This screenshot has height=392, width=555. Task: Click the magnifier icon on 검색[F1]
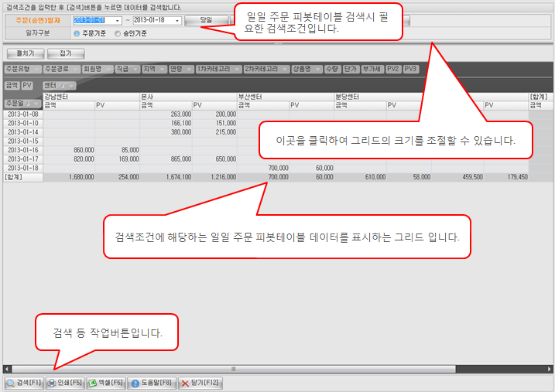click(x=11, y=383)
